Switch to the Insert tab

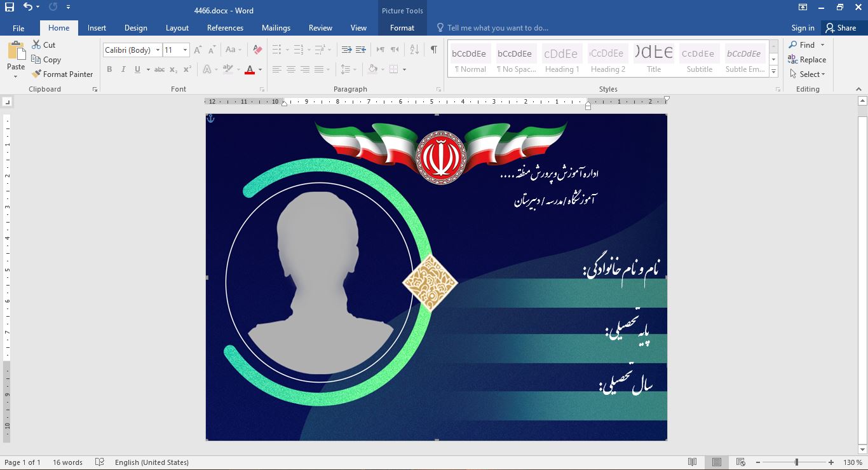tap(97, 28)
